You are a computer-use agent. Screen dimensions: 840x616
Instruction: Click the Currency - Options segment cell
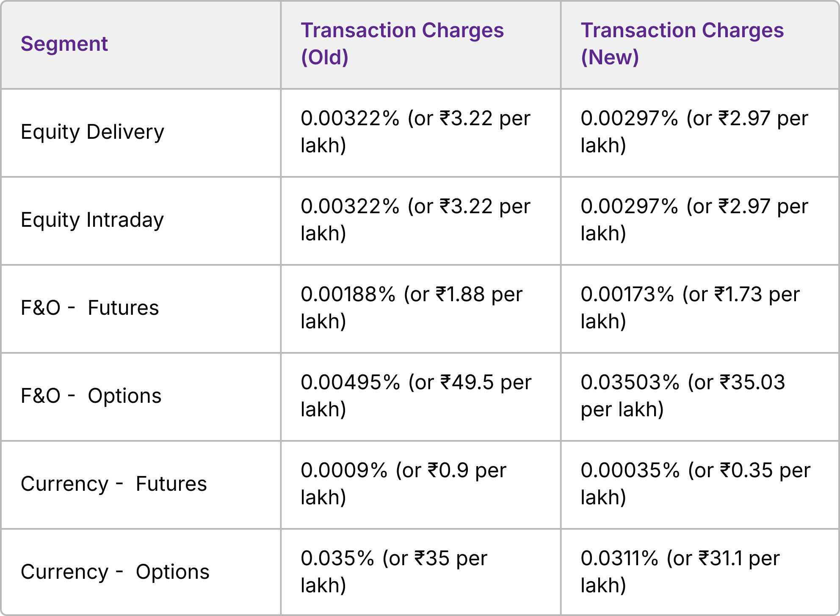point(115,572)
